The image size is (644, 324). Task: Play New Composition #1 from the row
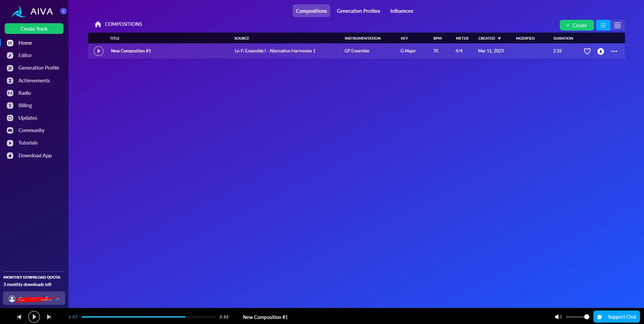point(99,51)
